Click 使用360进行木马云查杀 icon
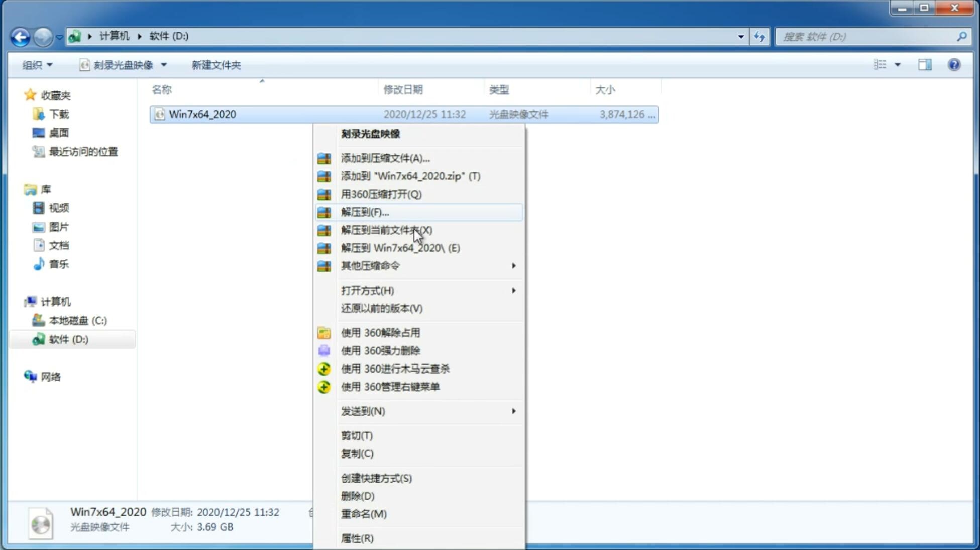980x550 pixels. (323, 369)
